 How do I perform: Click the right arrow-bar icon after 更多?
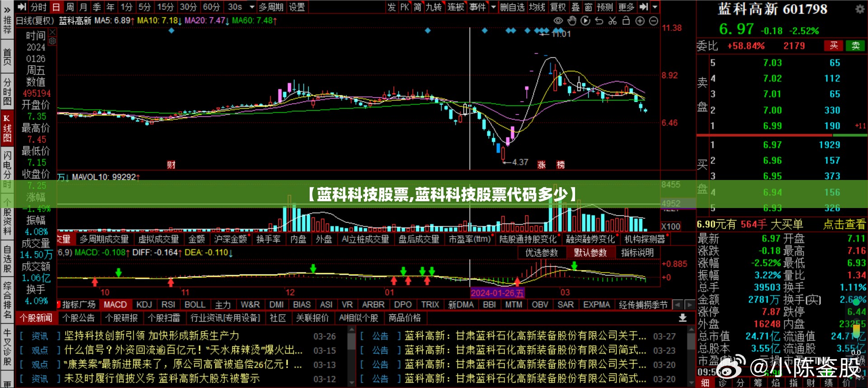point(644,7)
